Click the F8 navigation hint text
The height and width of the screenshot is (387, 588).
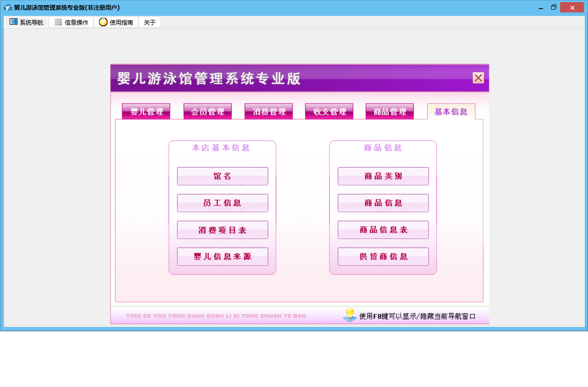(417, 316)
